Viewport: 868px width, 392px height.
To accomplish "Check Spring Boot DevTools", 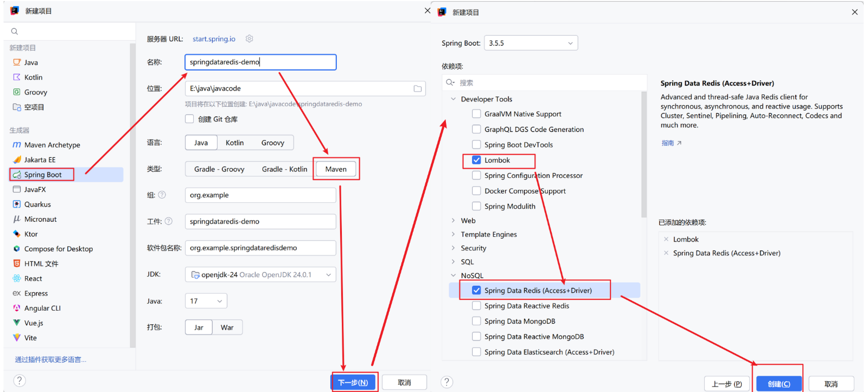I will point(476,145).
